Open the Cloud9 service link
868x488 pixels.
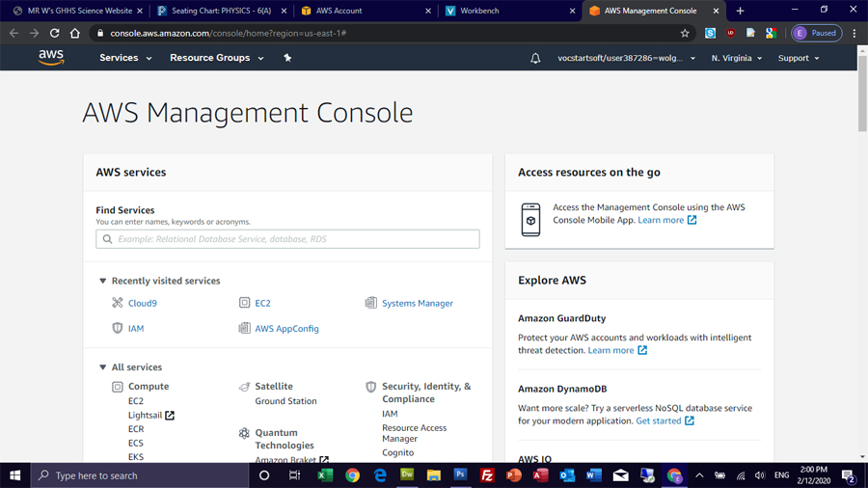tap(142, 303)
